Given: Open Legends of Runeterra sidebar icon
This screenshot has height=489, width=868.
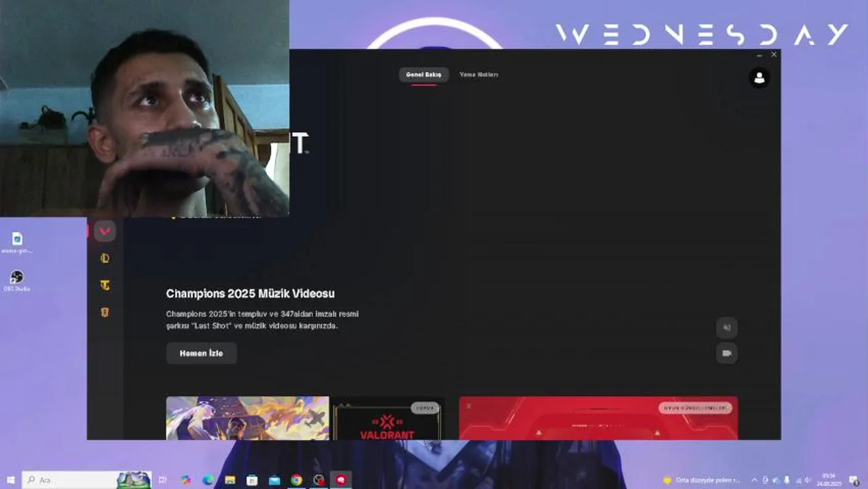Looking at the screenshot, I should [x=105, y=312].
